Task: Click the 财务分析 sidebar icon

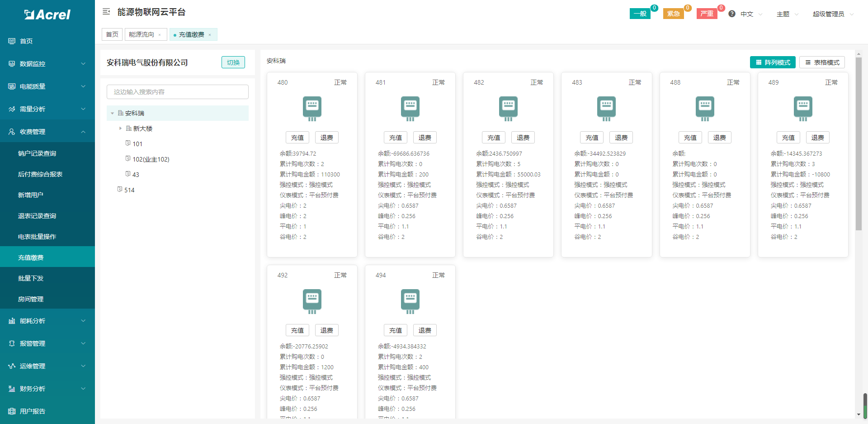Action: (12, 389)
